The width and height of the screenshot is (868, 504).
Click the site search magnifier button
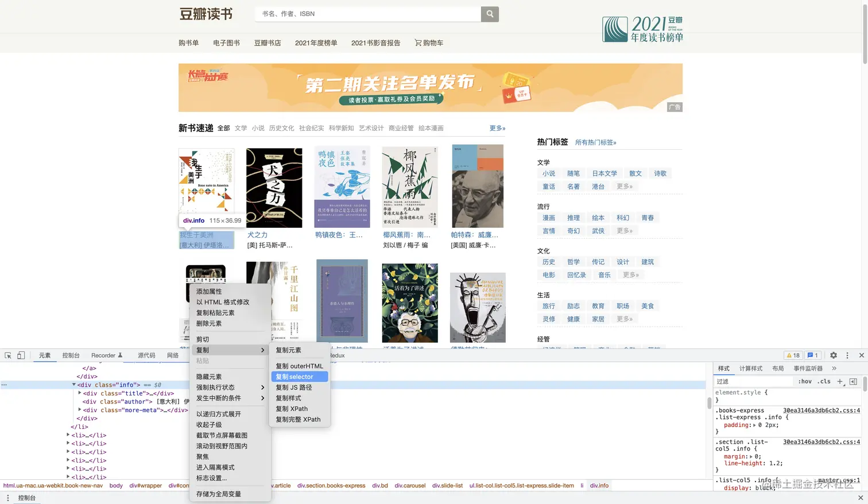coord(490,14)
